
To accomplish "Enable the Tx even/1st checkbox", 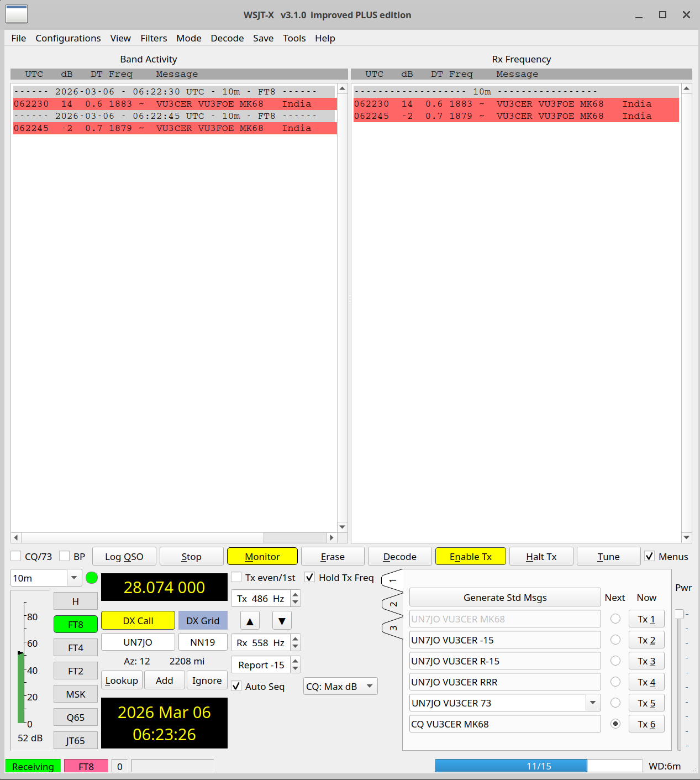I will click(236, 577).
